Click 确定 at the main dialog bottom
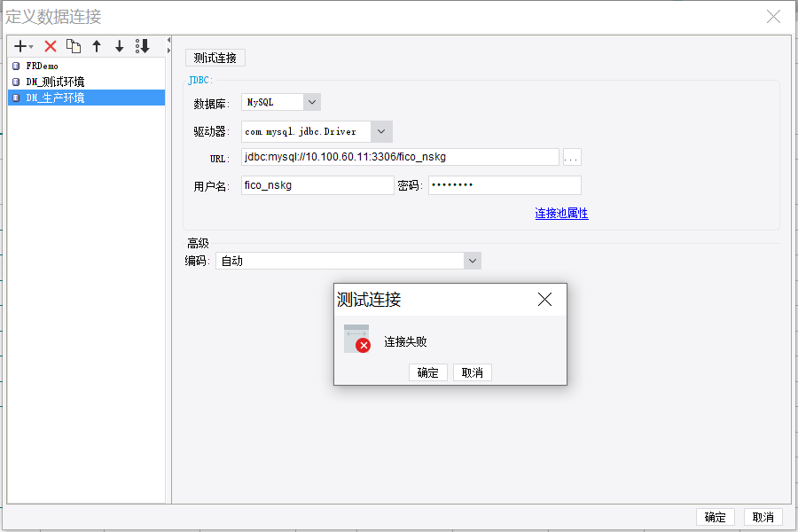The width and height of the screenshot is (798, 532). click(x=715, y=517)
